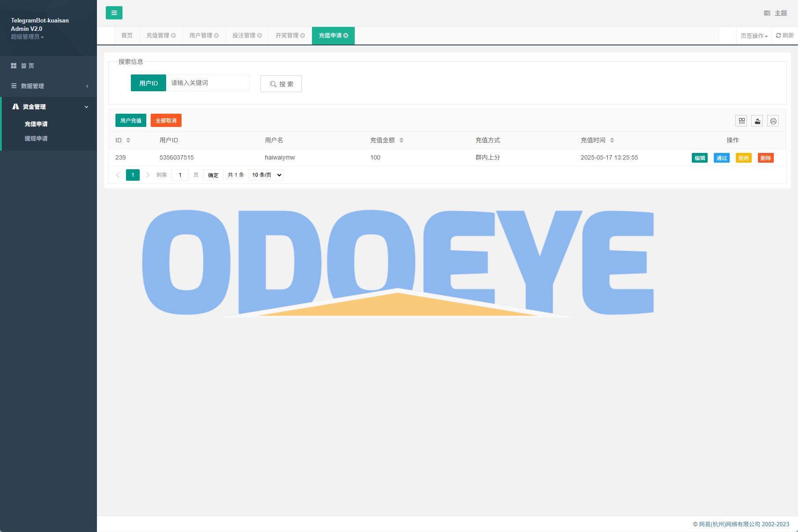Click the column filter grid icon
Viewport: 798px width, 532px height.
[742, 121]
